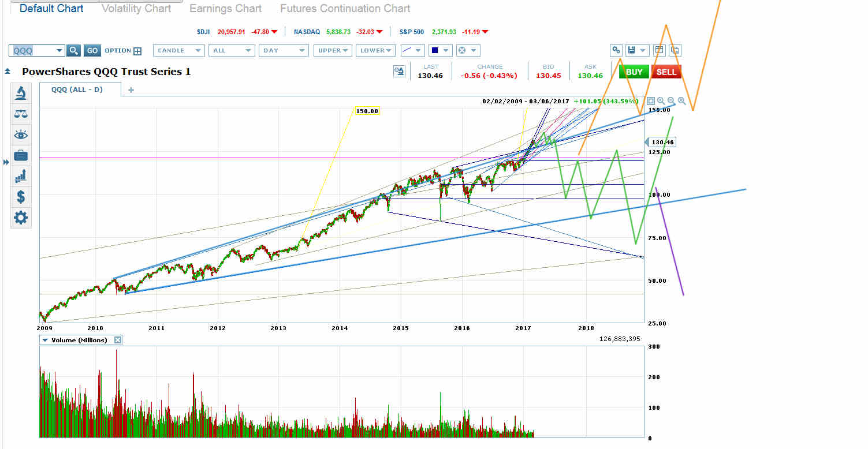
Task: Open the CANDLE chart type dropdown
Action: [179, 51]
